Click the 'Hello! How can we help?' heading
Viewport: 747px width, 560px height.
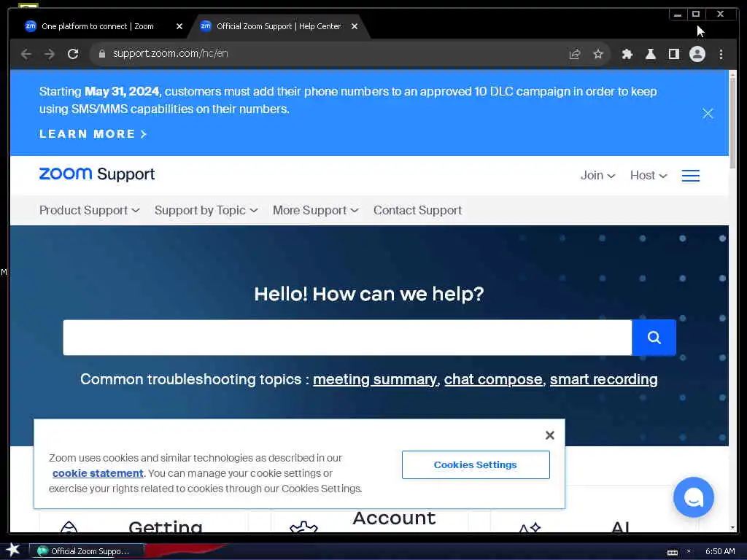coord(368,294)
